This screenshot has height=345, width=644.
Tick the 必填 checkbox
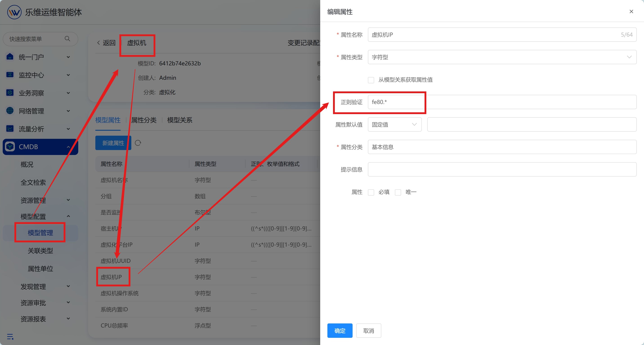[x=371, y=192]
